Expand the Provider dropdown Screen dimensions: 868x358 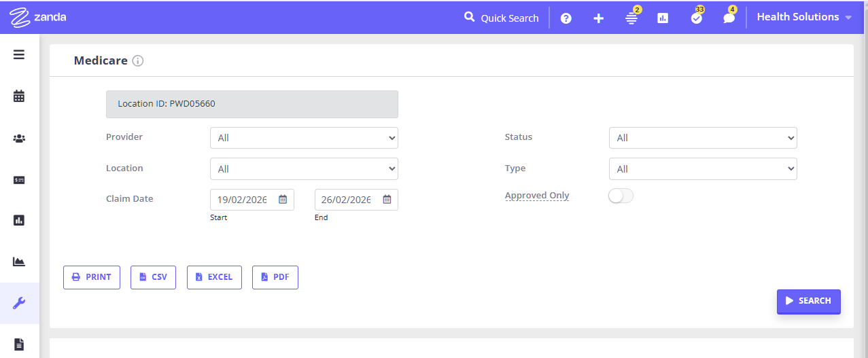(x=304, y=138)
